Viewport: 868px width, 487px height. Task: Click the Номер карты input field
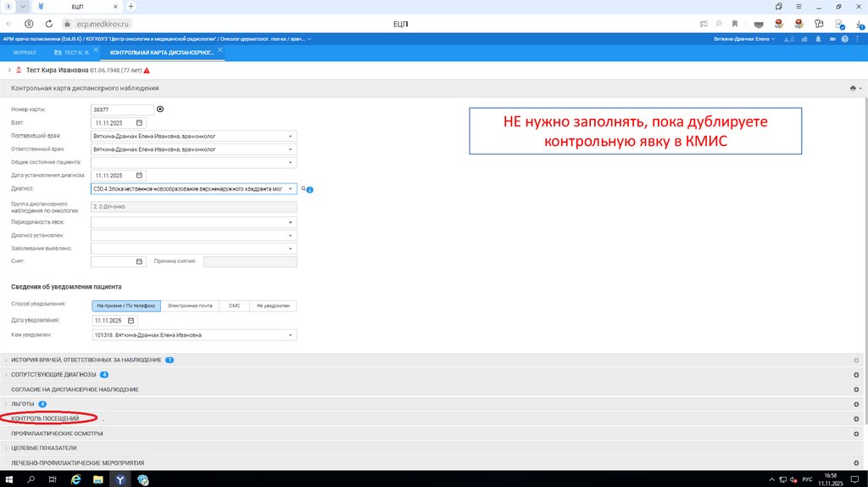pos(122,109)
